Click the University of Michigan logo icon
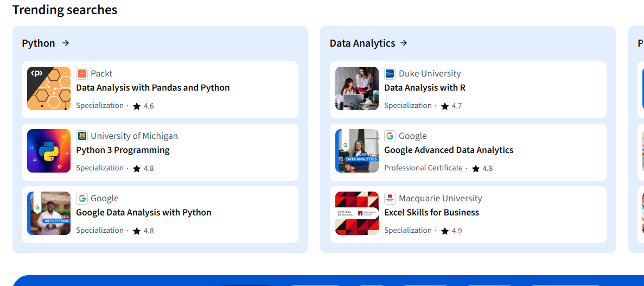 82,136
